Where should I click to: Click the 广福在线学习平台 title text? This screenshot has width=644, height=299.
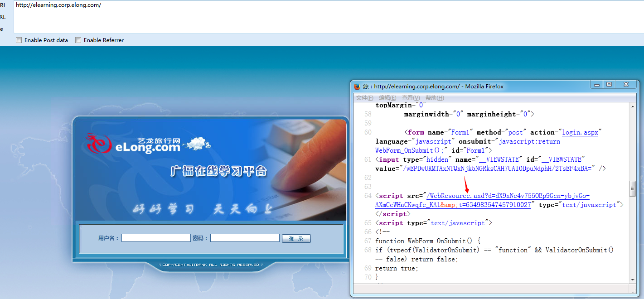219,171
